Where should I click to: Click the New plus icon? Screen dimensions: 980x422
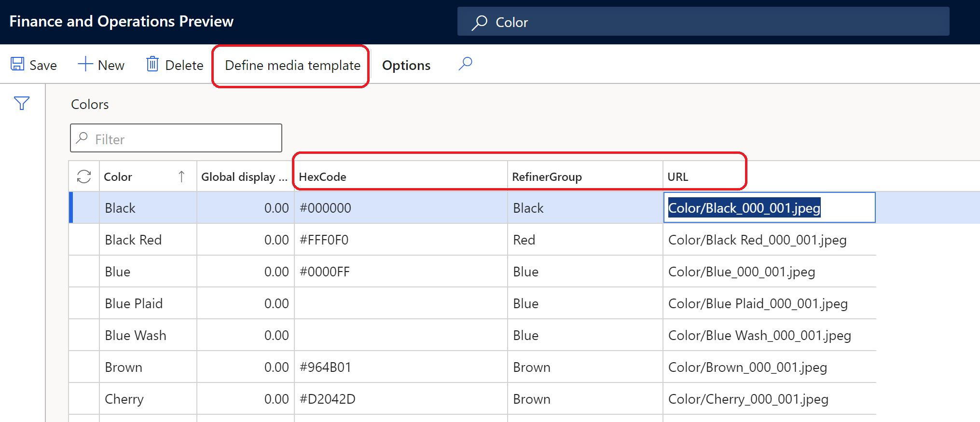[85, 64]
